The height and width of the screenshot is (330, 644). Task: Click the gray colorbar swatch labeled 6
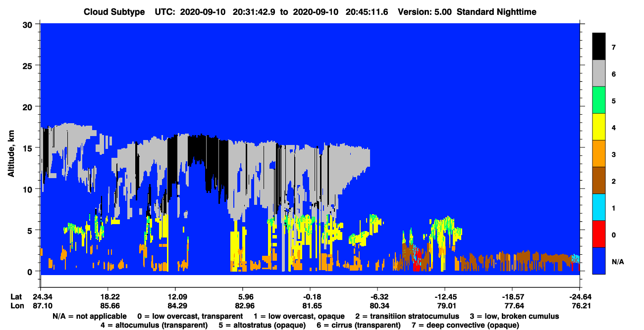tap(599, 74)
